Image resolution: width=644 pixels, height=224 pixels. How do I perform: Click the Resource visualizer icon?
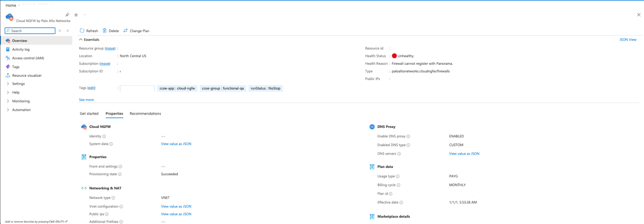pos(8,76)
